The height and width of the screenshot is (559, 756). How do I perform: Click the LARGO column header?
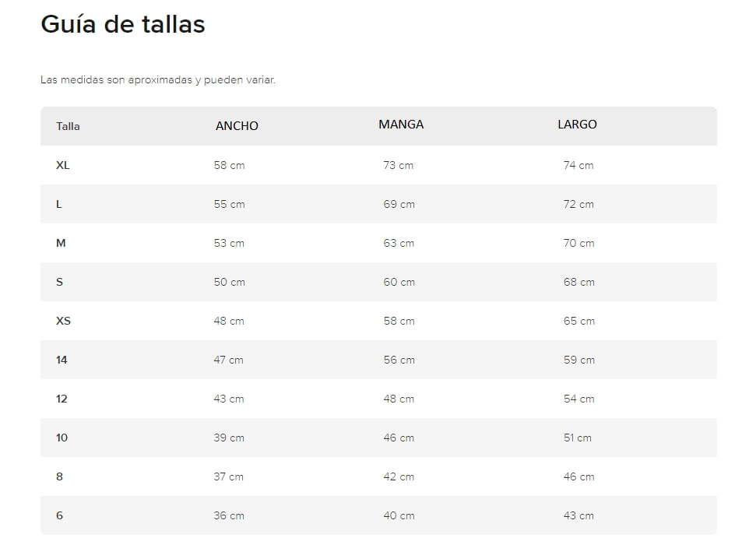point(577,125)
